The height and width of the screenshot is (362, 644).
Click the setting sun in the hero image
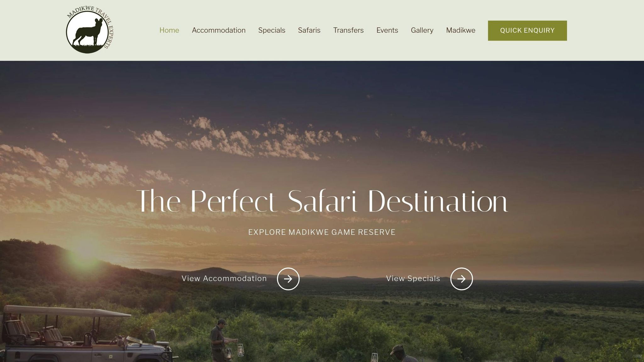point(84,251)
